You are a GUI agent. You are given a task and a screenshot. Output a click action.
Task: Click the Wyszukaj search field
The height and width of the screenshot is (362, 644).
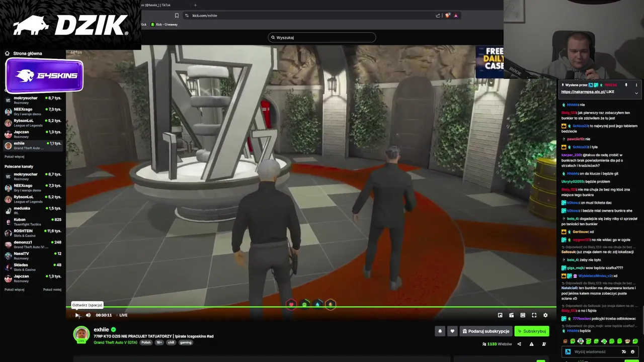click(322, 37)
